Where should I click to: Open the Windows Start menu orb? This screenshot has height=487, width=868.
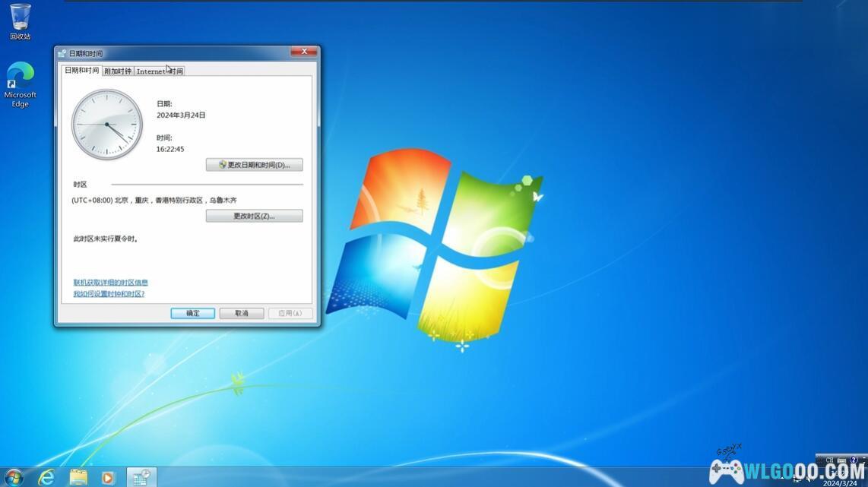[x=13, y=477]
